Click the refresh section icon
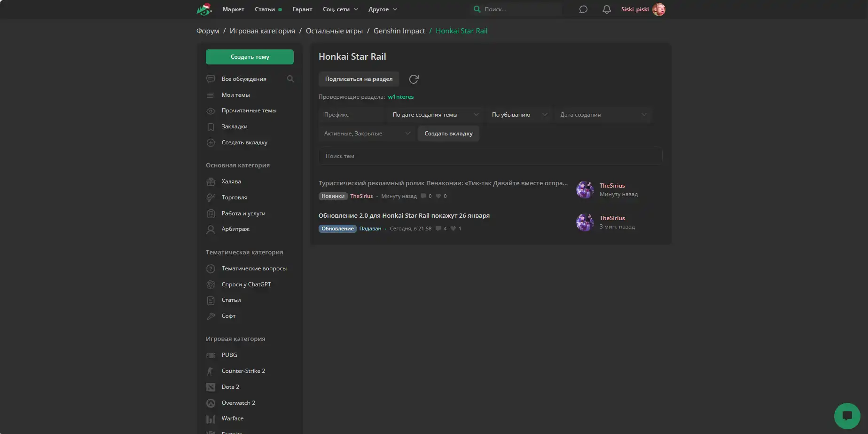Viewport: 868px width, 434px height. [x=414, y=79]
